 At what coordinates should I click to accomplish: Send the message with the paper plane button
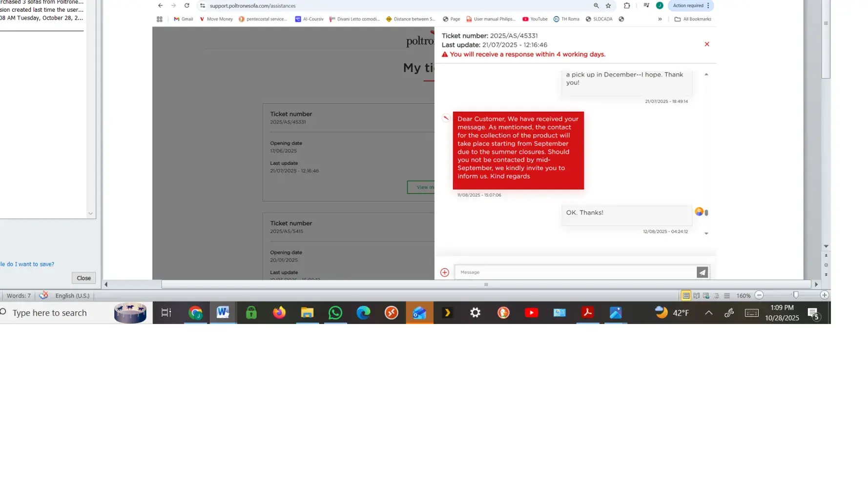[x=702, y=272]
